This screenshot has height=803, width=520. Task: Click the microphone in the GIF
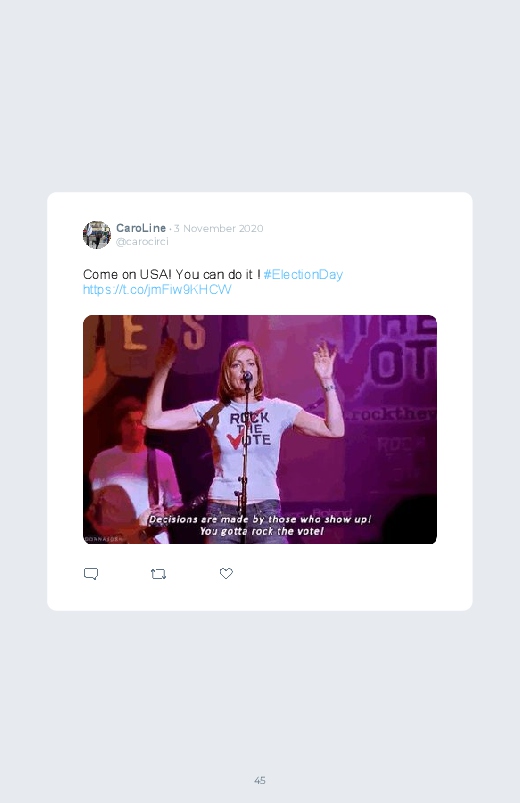coord(247,376)
